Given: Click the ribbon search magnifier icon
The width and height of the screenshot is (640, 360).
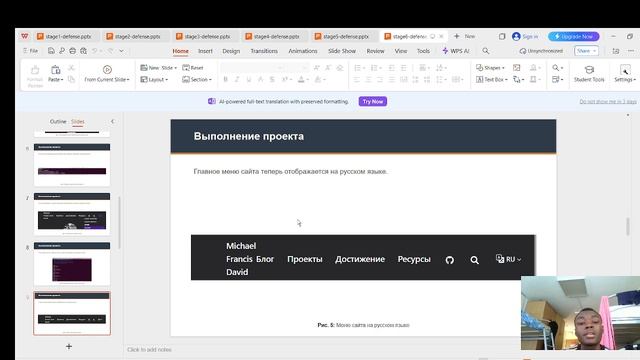Looking at the screenshot, I should [485, 51].
